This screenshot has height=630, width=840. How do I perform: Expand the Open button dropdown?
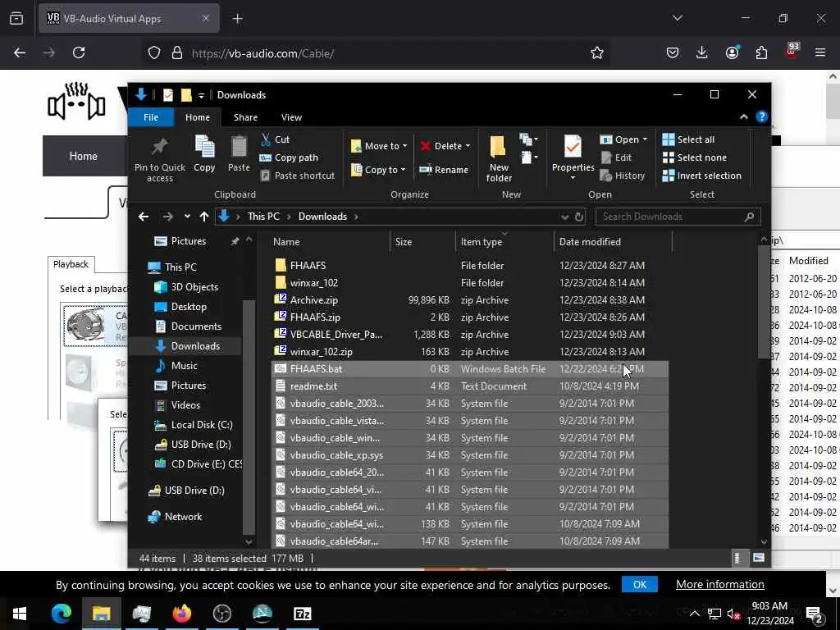click(645, 139)
